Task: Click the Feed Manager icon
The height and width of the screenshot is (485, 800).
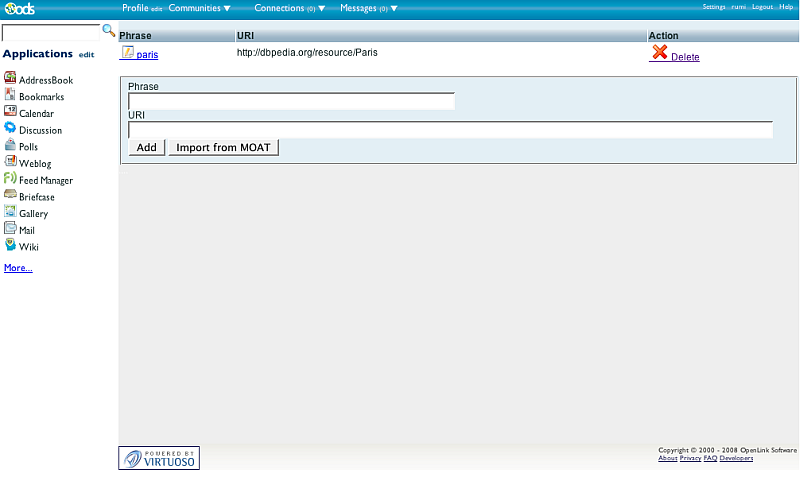Action: 10,179
